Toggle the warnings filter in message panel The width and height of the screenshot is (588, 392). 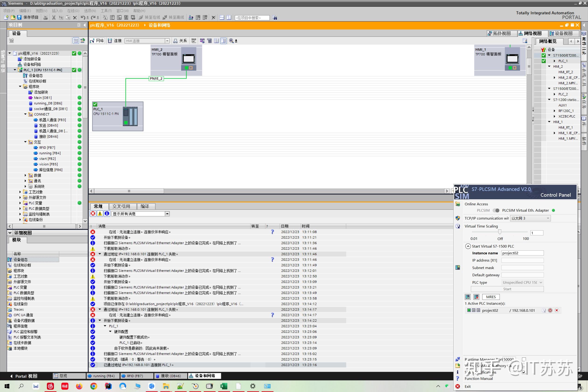(100, 213)
